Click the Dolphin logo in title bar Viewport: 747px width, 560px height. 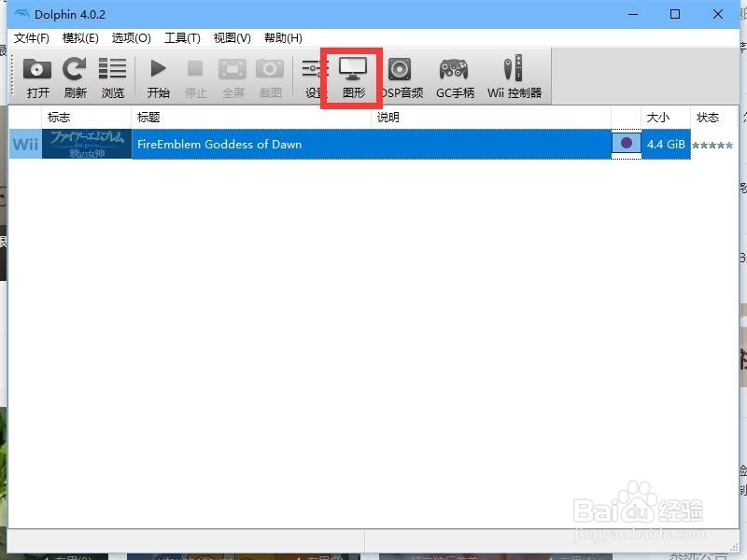[x=21, y=14]
